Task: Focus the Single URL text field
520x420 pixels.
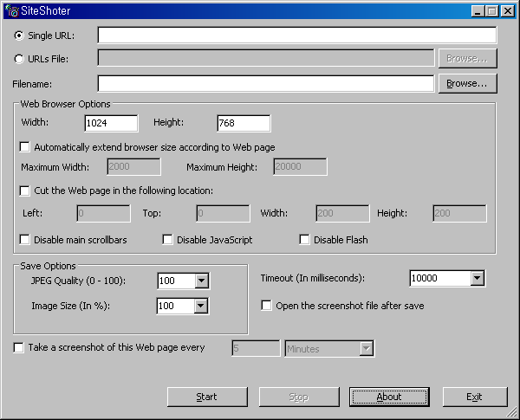Action: (x=297, y=36)
